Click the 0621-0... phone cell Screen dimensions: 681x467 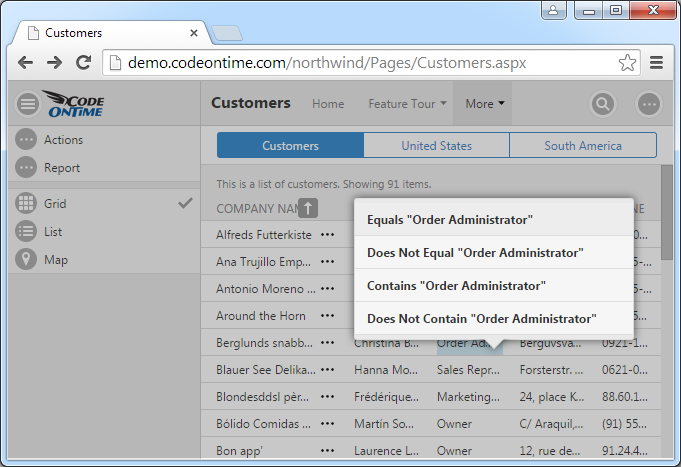coord(625,370)
